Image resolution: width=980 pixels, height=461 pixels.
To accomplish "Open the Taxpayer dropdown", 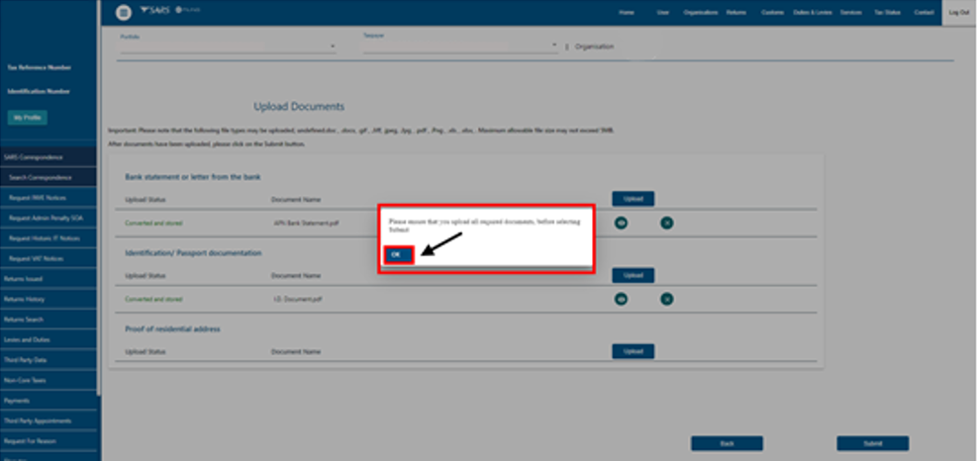I will (x=460, y=46).
